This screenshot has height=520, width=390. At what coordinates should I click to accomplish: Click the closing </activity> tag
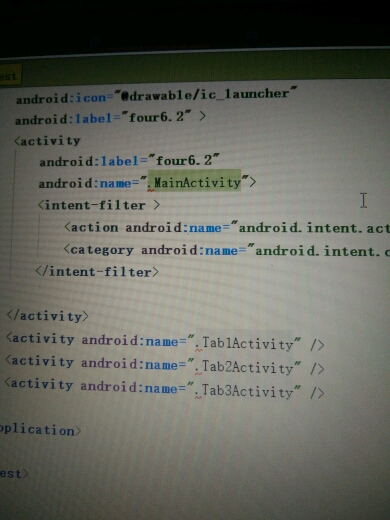tap(48, 316)
